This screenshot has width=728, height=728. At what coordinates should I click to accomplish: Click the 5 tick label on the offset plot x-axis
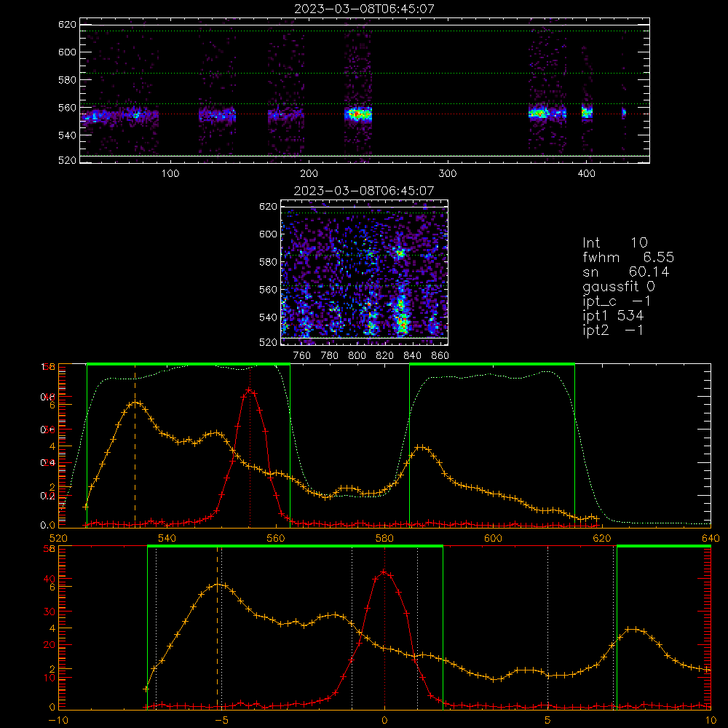coord(548,721)
